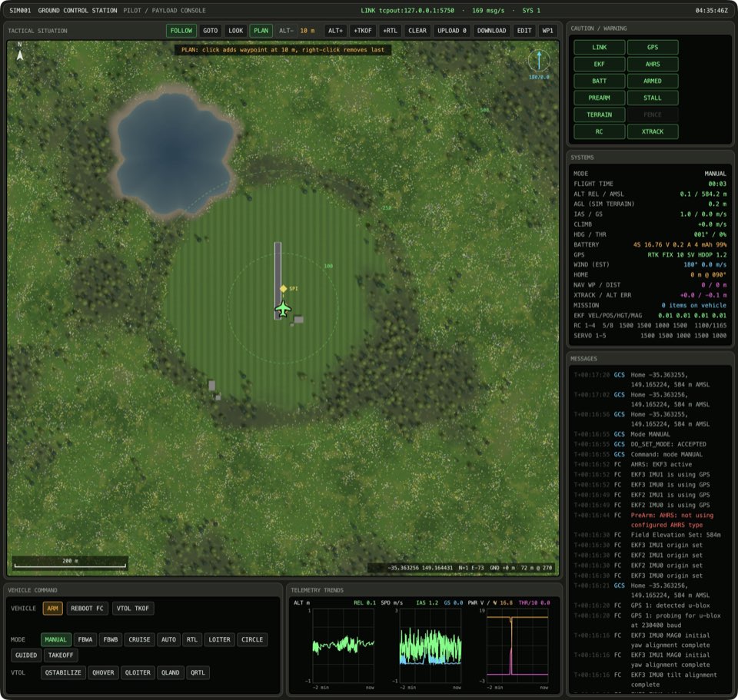Clear the planned mission
738x700 pixels.
417,31
